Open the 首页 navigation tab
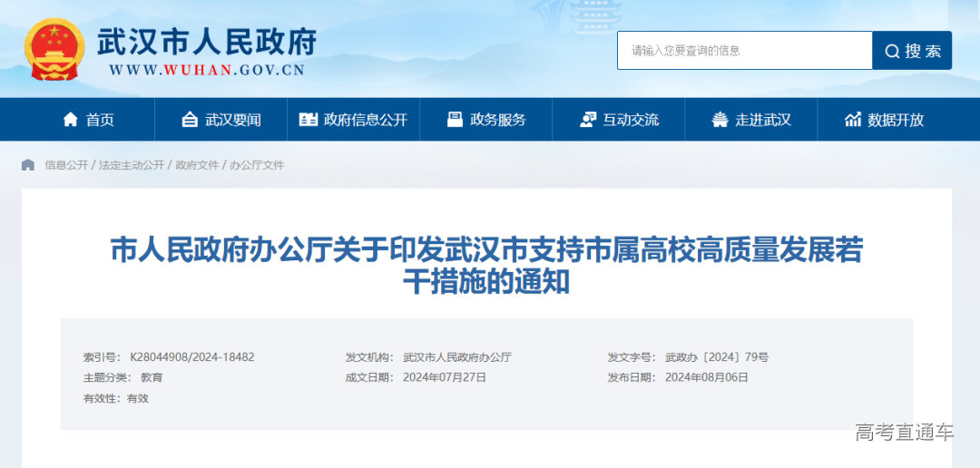The width and height of the screenshot is (980, 468). (x=88, y=120)
